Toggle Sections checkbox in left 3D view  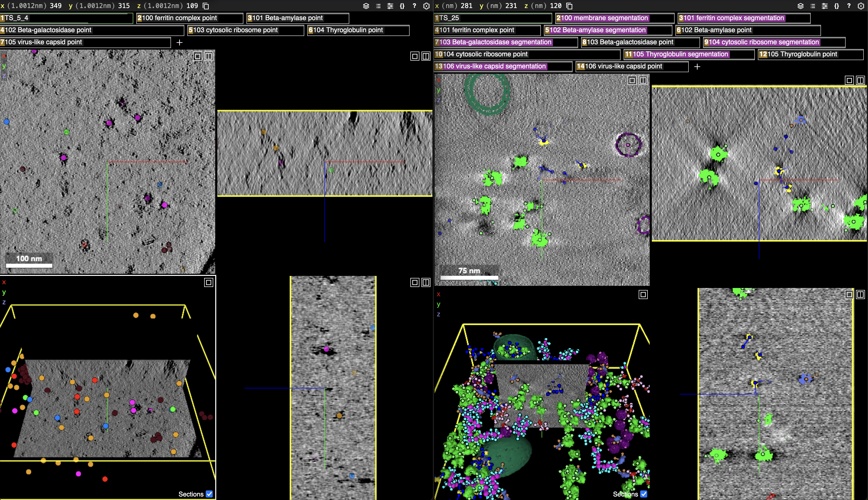209,494
